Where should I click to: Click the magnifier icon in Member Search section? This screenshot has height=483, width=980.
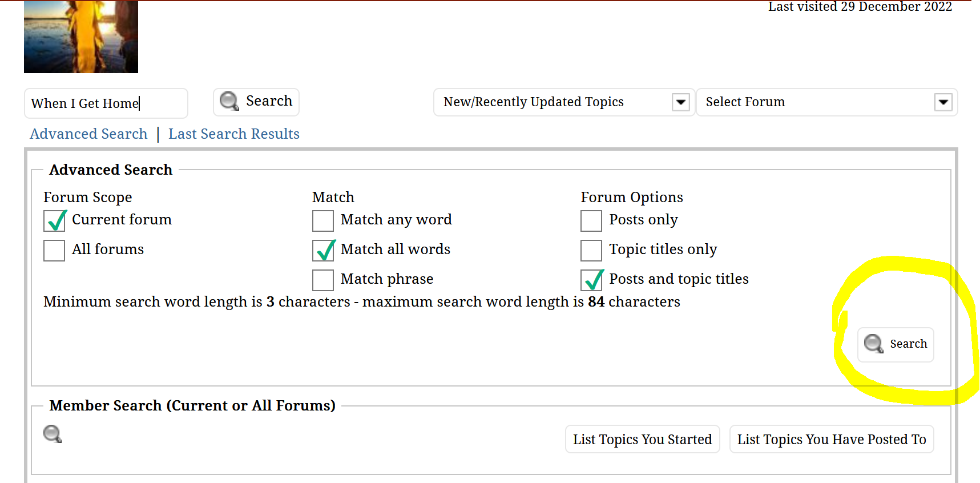click(x=53, y=434)
